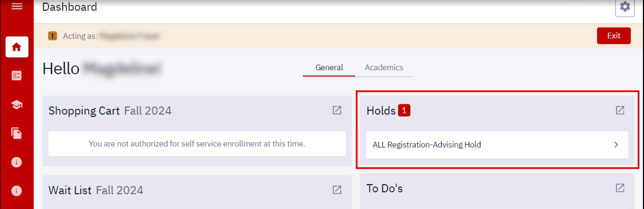
Task: Click the red Holds count badge
Action: click(x=404, y=111)
